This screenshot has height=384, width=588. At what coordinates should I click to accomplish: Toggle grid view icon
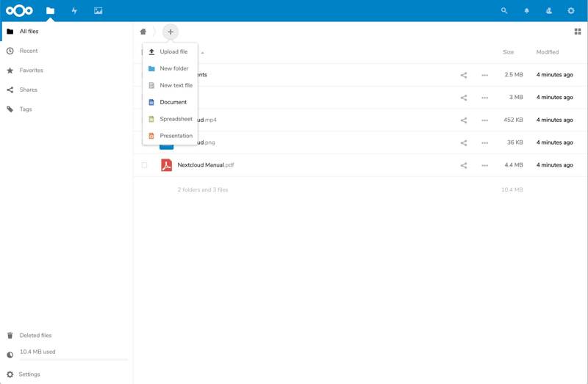578,32
